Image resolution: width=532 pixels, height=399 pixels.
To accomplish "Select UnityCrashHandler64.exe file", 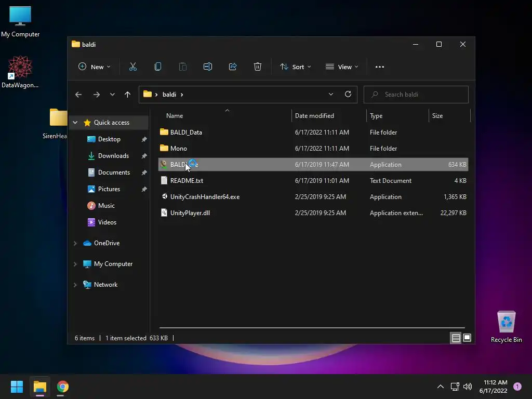I will 313,197.
